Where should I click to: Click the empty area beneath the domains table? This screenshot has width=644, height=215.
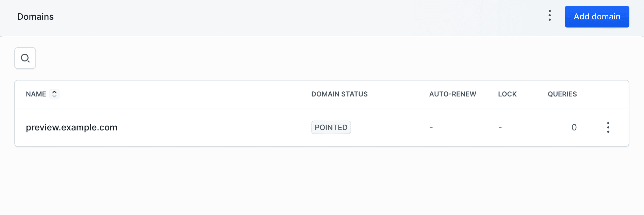(322, 180)
